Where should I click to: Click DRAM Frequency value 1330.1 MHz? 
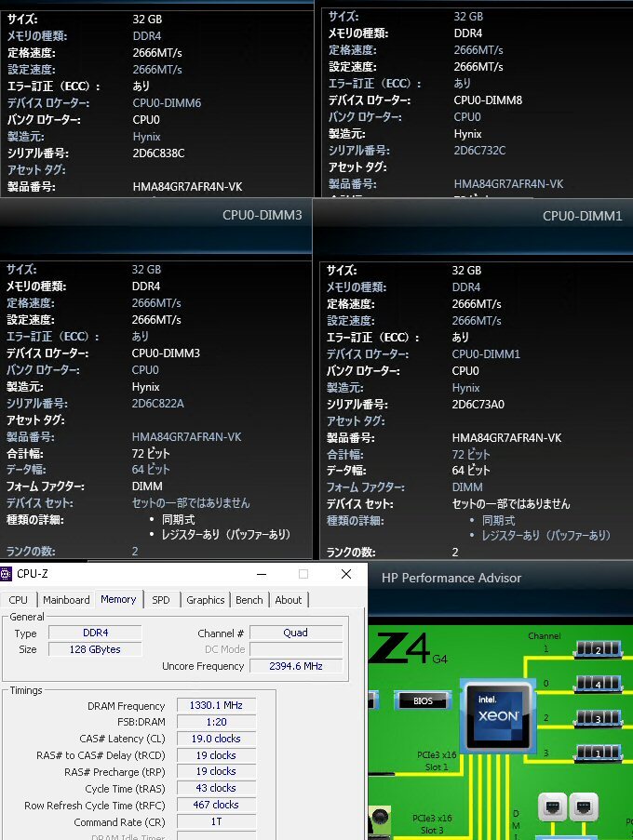point(216,705)
